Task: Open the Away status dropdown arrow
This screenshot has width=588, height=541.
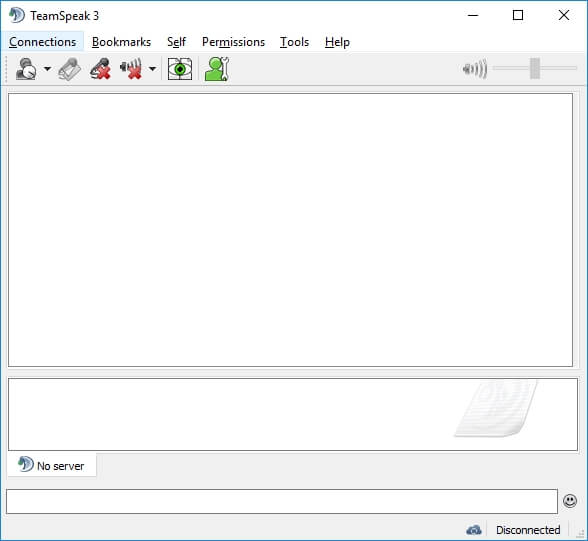Action: tap(47, 69)
